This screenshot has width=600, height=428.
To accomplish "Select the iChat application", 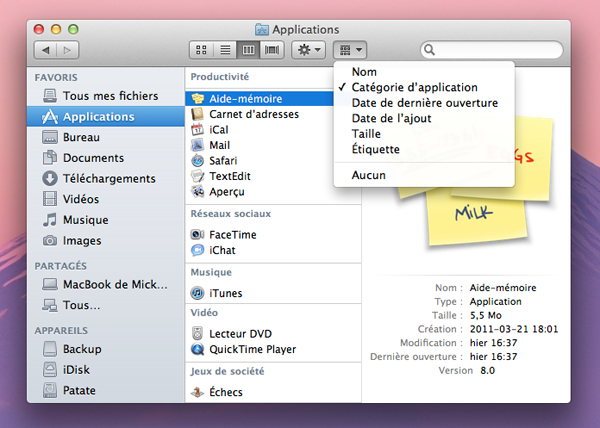I will tap(273, 251).
